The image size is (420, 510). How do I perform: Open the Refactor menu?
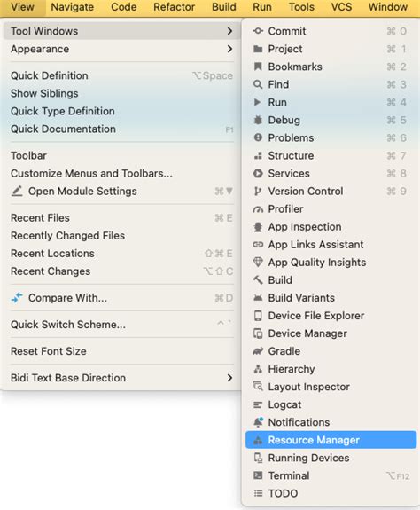point(174,7)
